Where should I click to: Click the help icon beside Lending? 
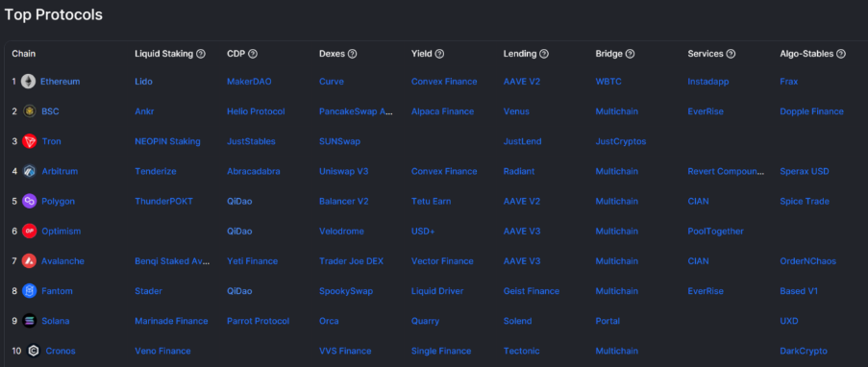544,54
